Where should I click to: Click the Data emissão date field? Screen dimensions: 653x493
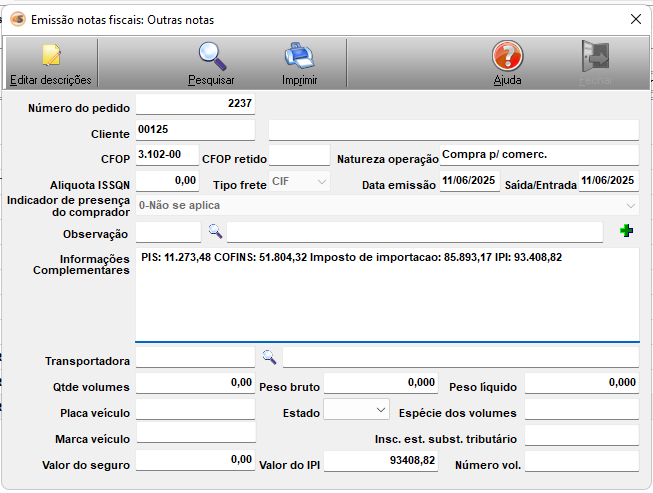470,181
